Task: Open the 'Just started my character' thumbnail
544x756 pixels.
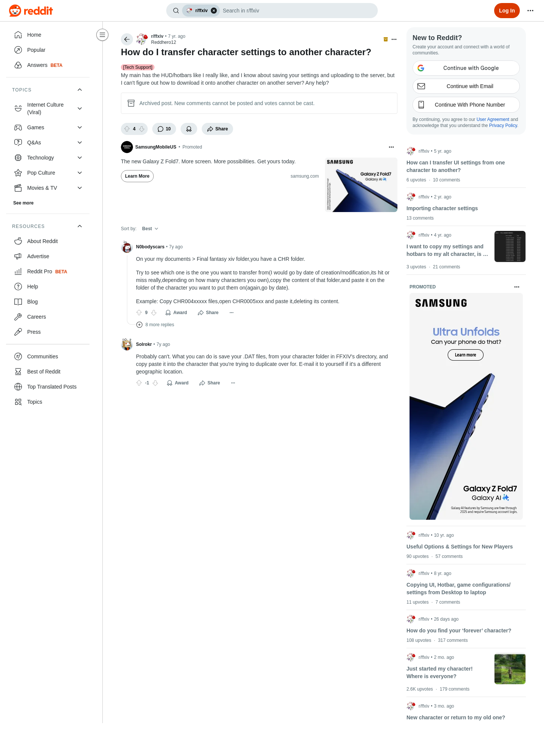Action: click(x=510, y=669)
